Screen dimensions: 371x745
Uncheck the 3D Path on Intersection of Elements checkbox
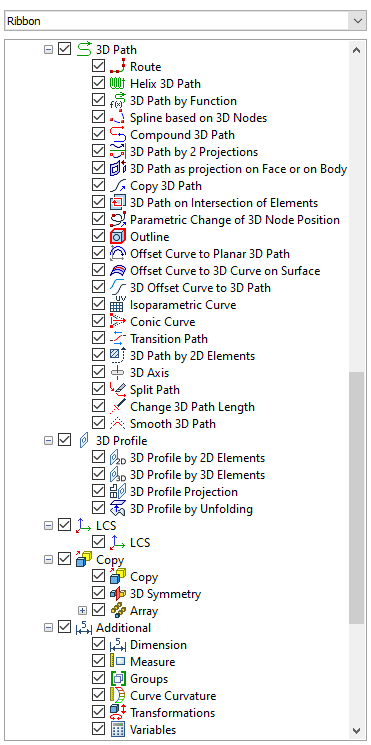98,203
